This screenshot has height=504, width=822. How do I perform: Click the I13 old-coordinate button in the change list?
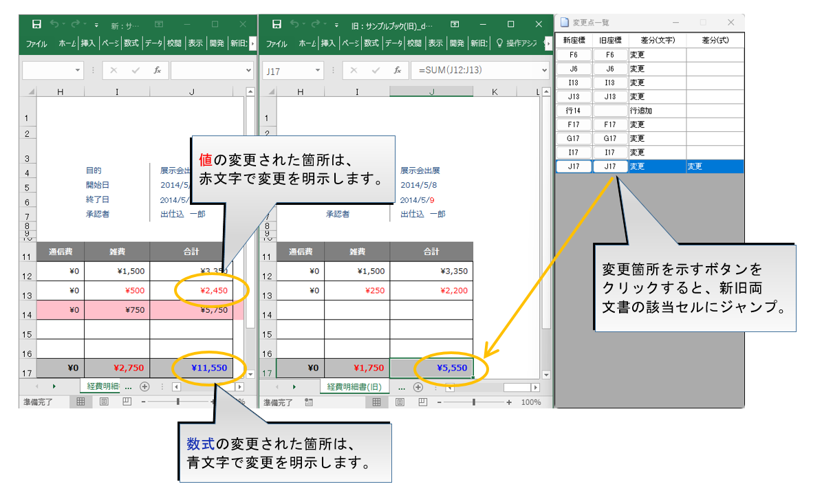pyautogui.click(x=610, y=83)
